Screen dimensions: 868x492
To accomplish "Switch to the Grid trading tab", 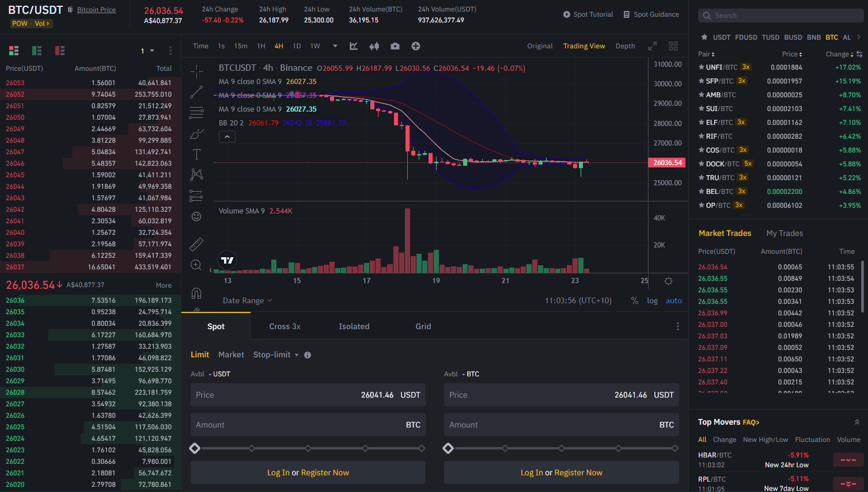I will click(423, 326).
